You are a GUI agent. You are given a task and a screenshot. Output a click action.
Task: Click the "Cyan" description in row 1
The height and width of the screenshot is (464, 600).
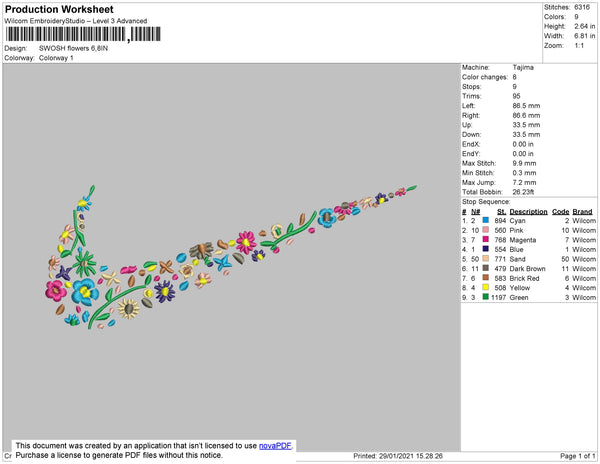[x=518, y=221]
